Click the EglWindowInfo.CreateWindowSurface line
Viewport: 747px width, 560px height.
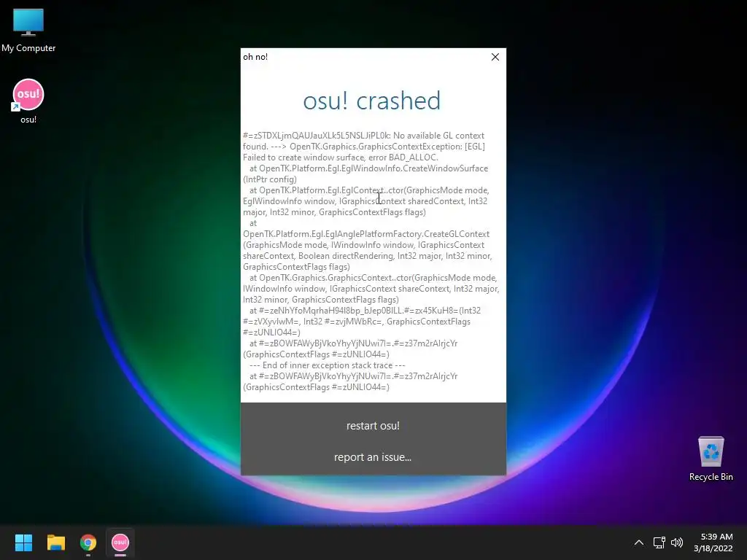tap(368, 168)
